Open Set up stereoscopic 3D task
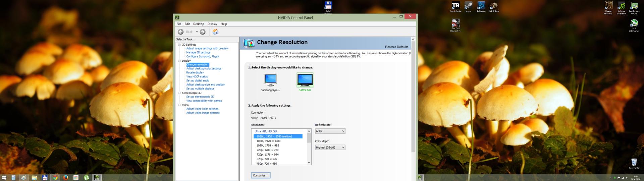 click(x=200, y=97)
